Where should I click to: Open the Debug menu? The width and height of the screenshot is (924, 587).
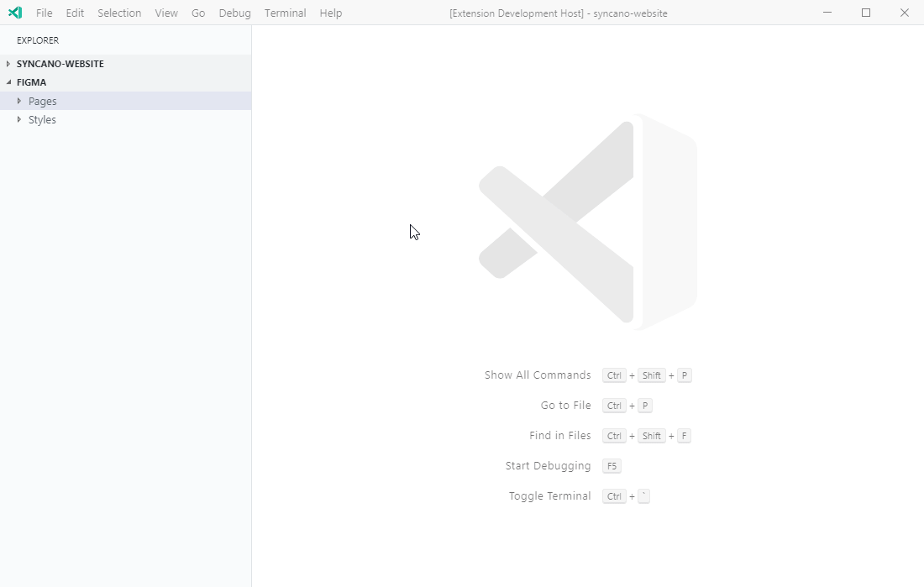[234, 13]
